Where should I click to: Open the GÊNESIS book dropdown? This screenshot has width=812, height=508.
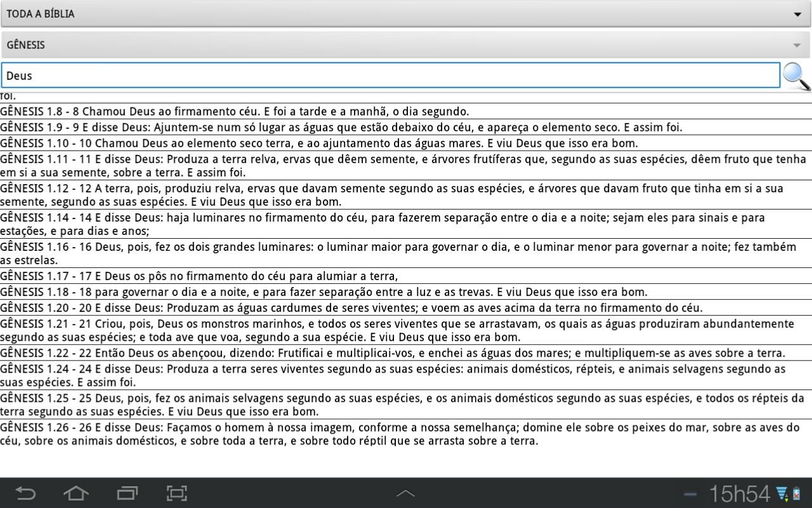pos(406,45)
